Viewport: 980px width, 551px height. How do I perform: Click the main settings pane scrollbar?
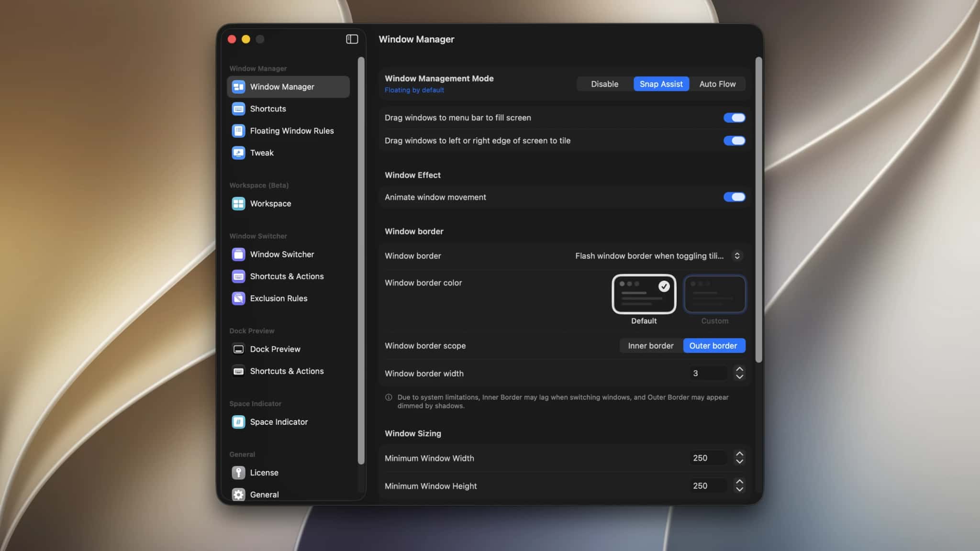coord(758,209)
